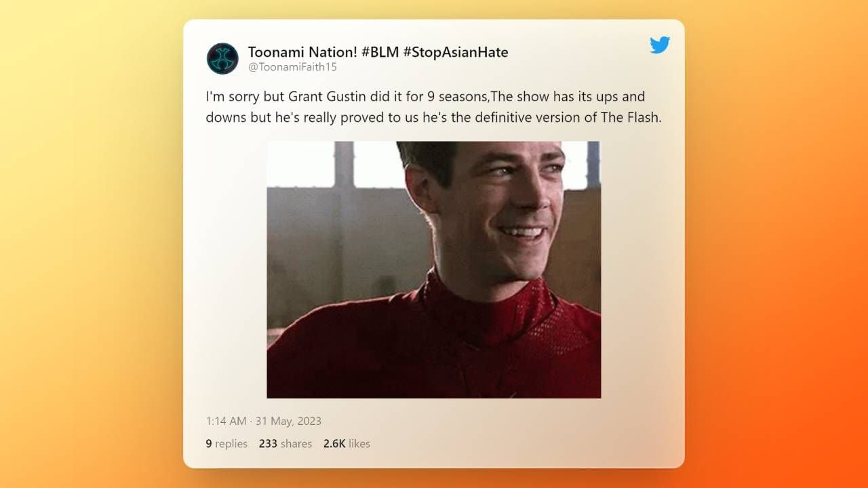Click the #StopAsianHate hashtag
Image resolution: width=868 pixels, height=488 pixels.
(x=455, y=52)
